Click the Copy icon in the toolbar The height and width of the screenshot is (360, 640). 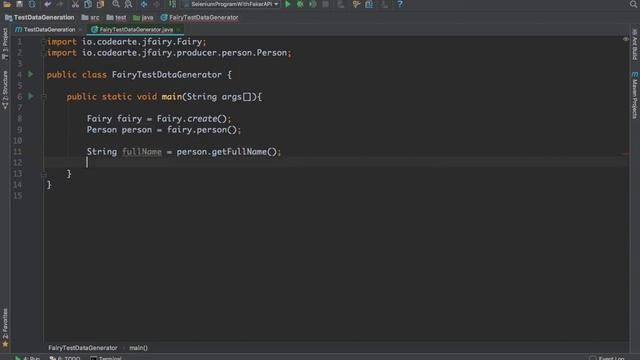click(88, 4)
